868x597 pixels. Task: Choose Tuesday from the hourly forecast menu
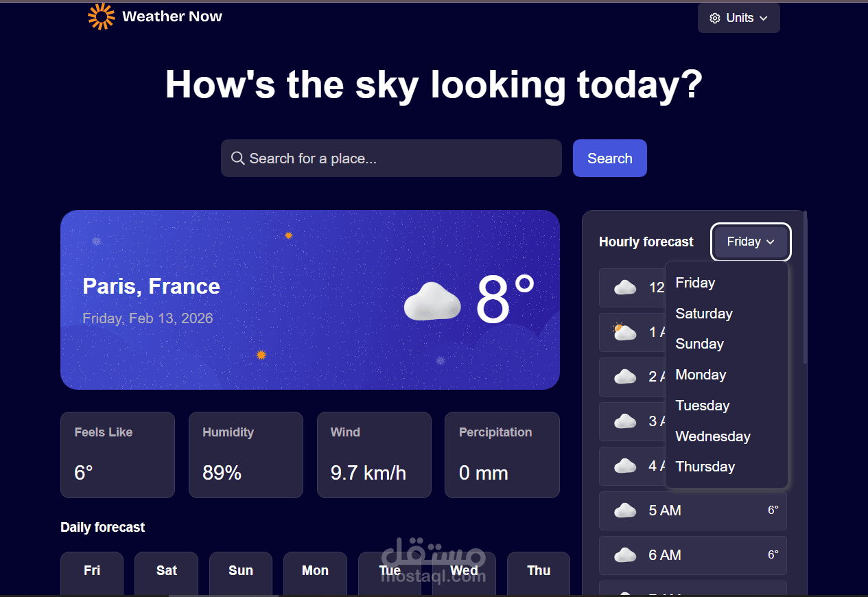[702, 405]
